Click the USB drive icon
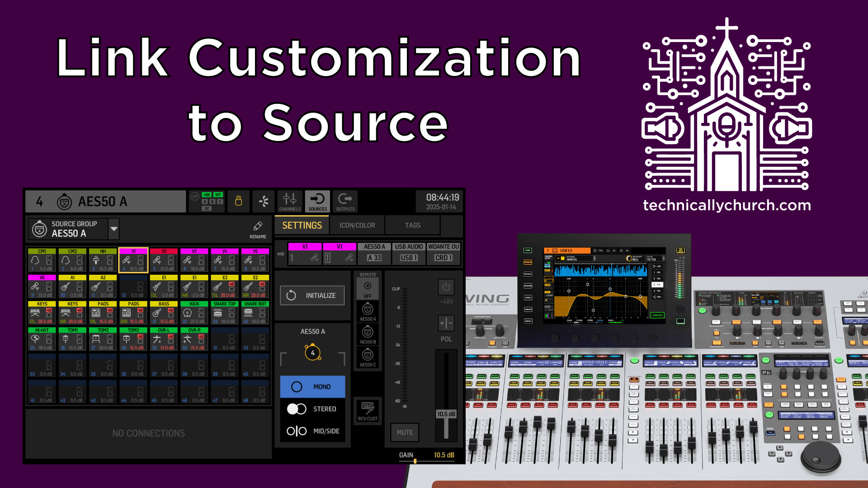868x488 pixels. (x=239, y=201)
